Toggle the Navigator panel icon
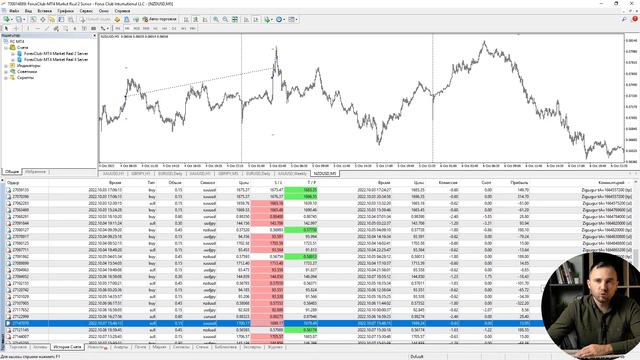Screen dimensions: 640x360 pyautogui.click(x=52, y=19)
